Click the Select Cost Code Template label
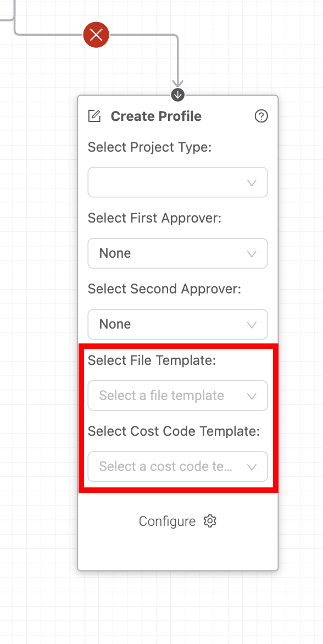Viewport: 323px width, 644px height. (x=174, y=431)
